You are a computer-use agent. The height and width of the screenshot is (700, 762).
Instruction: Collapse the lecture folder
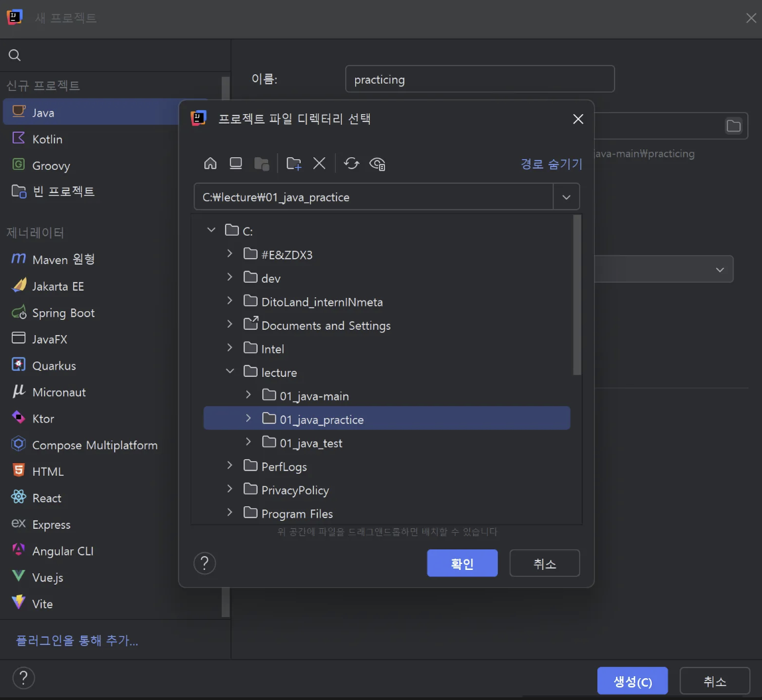click(x=230, y=372)
